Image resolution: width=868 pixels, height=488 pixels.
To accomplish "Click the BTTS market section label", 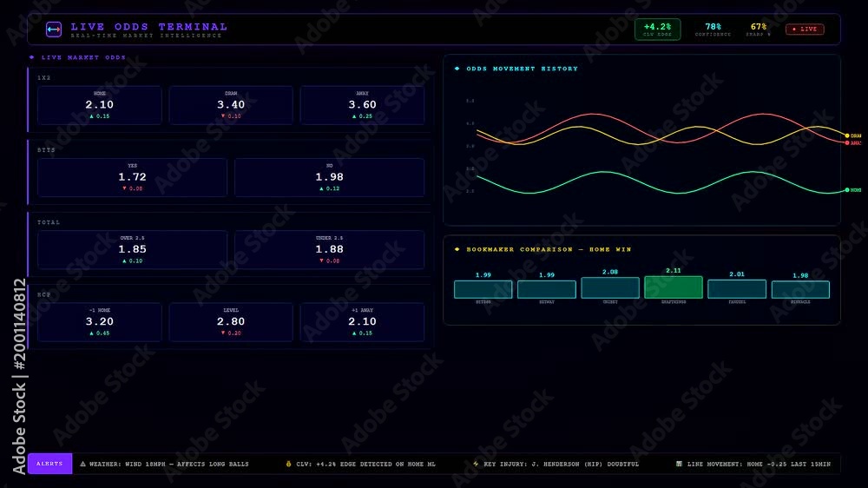I will [47, 150].
